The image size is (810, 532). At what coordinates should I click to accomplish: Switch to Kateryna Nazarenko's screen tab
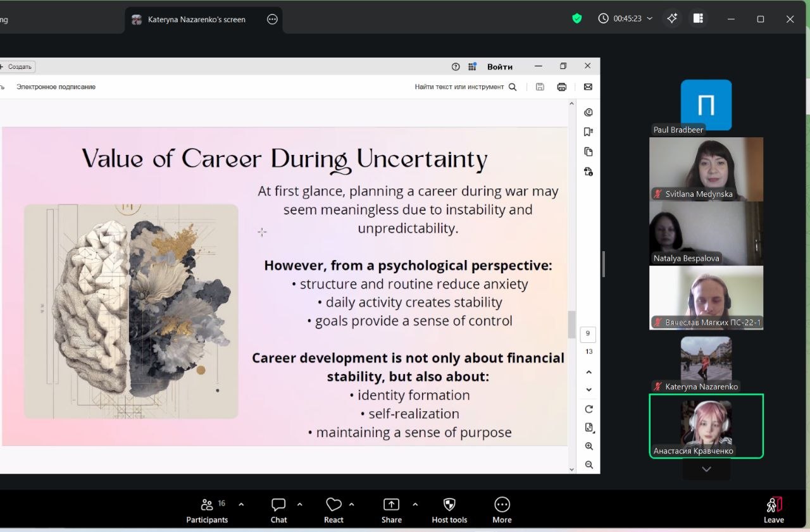point(196,20)
